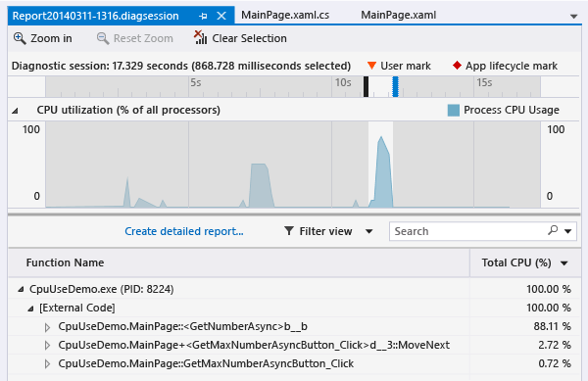
Task: Switch to the MainPage.xaml tab
Action: [x=398, y=15]
